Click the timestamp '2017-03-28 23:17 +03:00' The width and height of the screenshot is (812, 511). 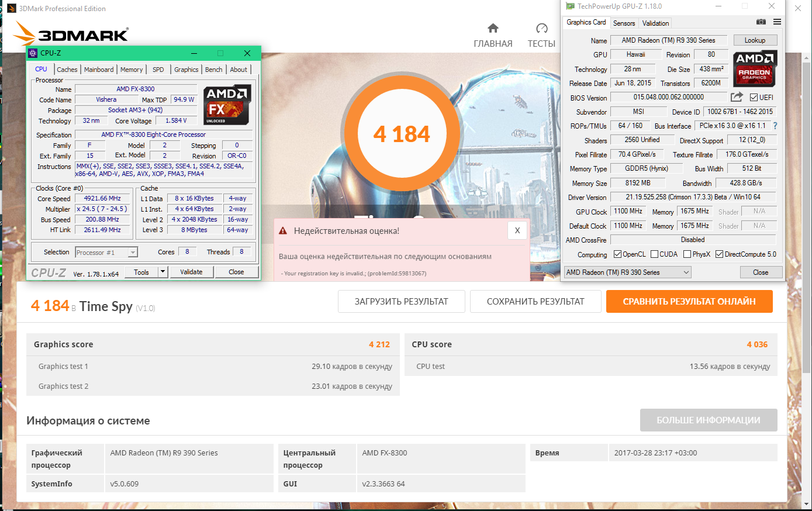[655, 453]
